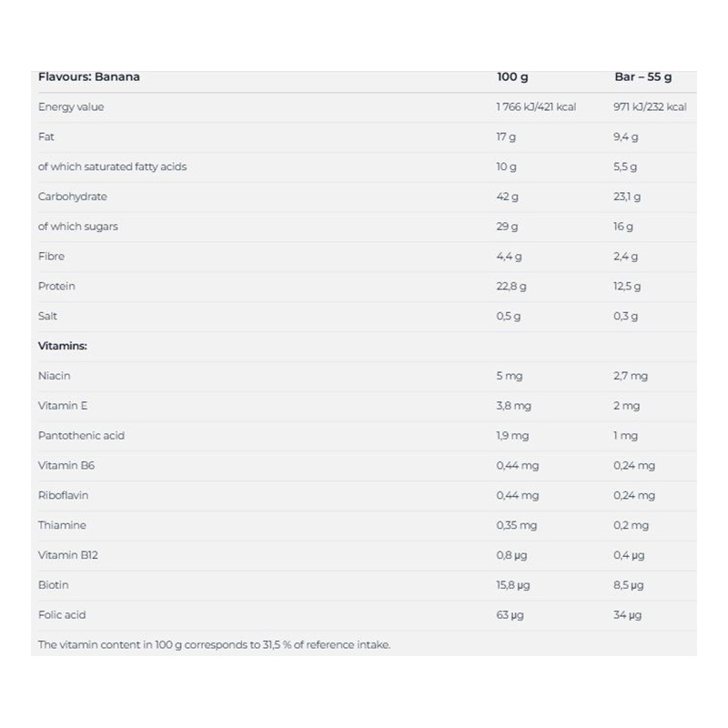
Task: Select the "Bar – 55 g" column header
Action: coord(642,77)
